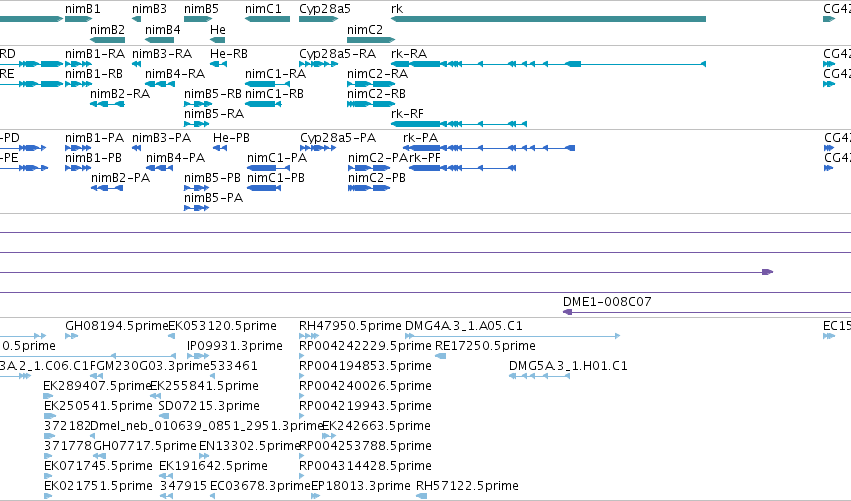The image size is (851, 501).
Task: Click the nimC1 gene label
Action: tap(263, 9)
